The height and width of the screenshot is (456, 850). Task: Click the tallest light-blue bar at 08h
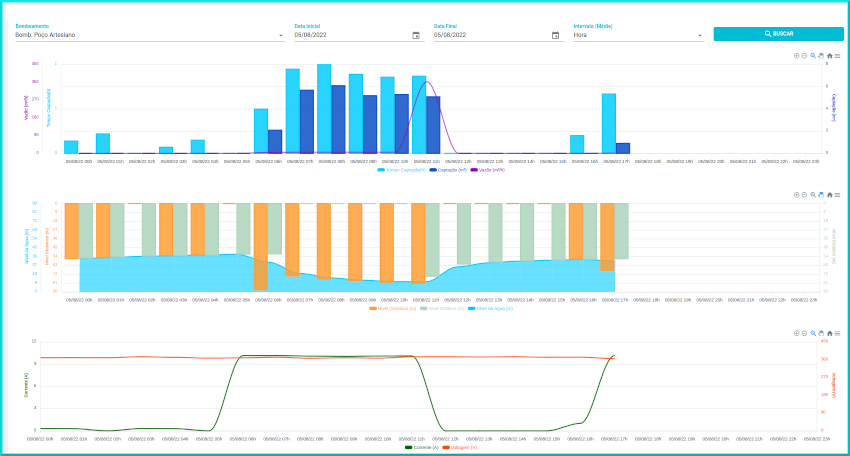point(324,108)
